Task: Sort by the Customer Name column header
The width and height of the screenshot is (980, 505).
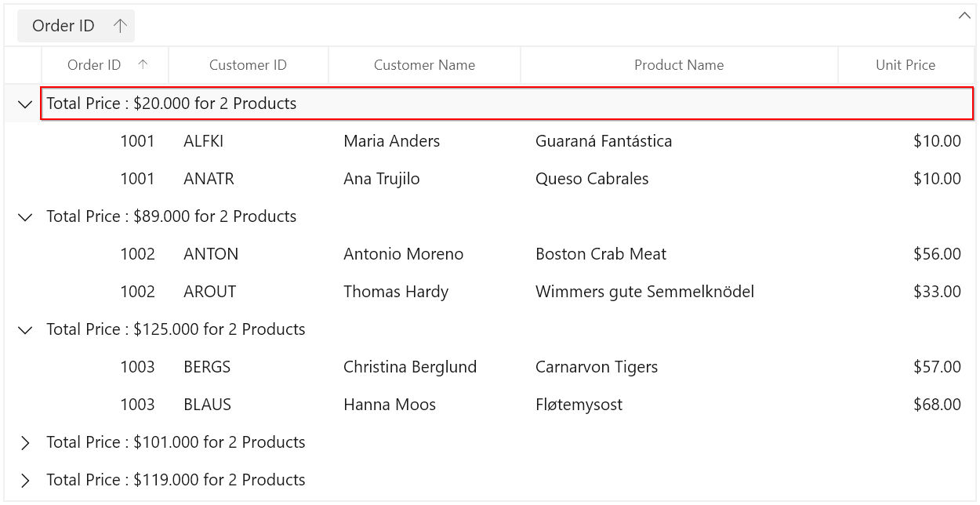Action: tap(424, 65)
